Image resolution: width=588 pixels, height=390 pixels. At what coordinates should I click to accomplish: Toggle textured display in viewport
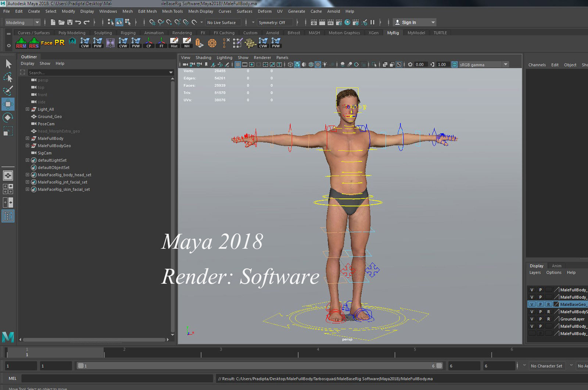pos(318,64)
